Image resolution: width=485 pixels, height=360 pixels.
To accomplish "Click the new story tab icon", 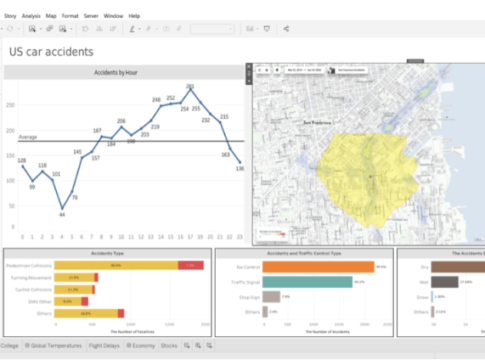I will tap(209, 346).
